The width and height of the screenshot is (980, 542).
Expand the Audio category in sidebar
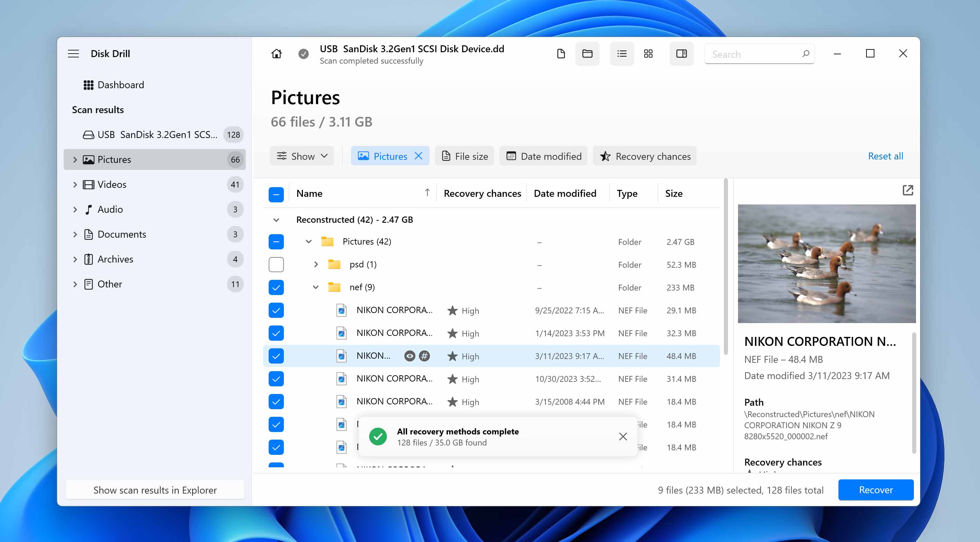tap(75, 209)
